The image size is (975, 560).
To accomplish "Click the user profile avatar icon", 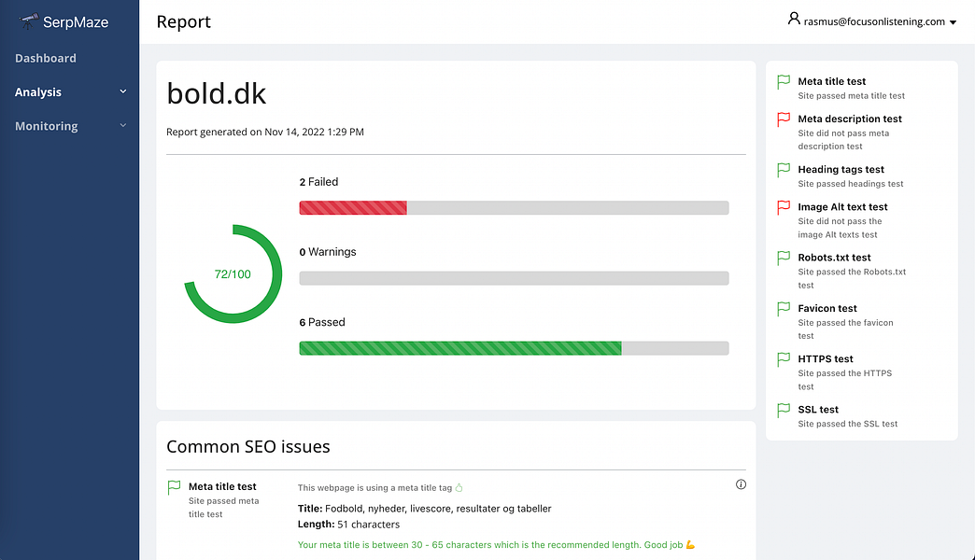I will pos(795,19).
